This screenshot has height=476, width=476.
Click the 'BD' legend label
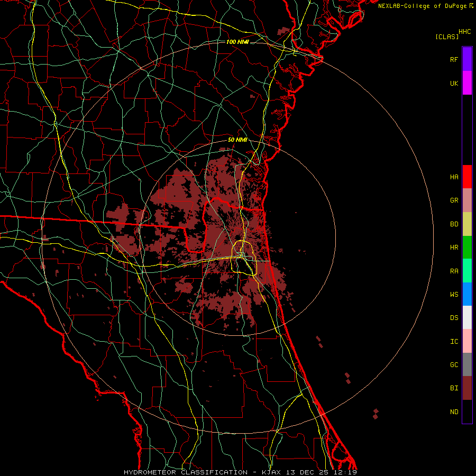(x=454, y=224)
